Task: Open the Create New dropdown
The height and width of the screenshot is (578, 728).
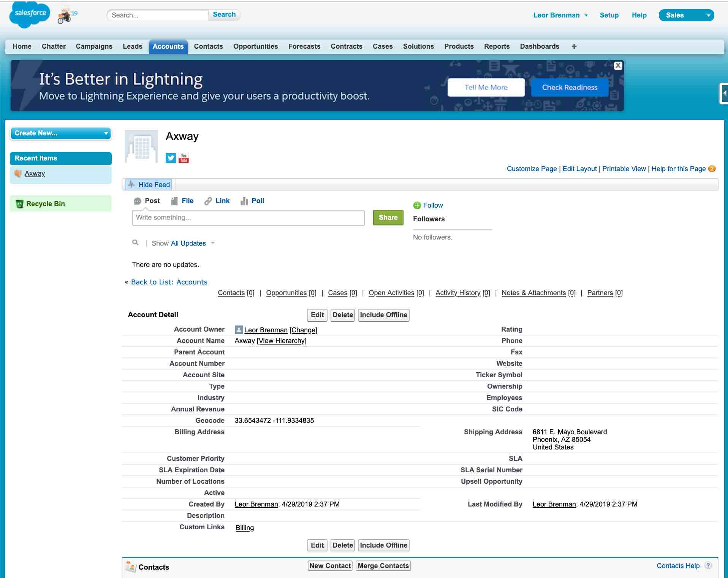Action: tap(61, 133)
